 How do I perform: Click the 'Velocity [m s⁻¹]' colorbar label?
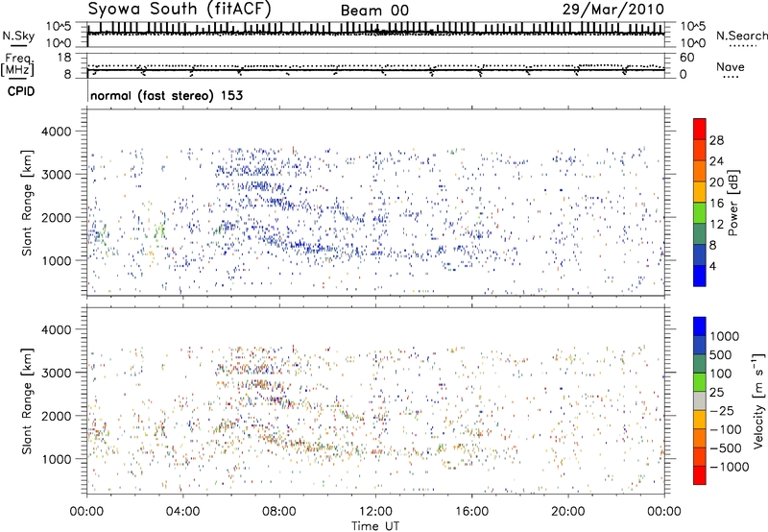(758, 400)
